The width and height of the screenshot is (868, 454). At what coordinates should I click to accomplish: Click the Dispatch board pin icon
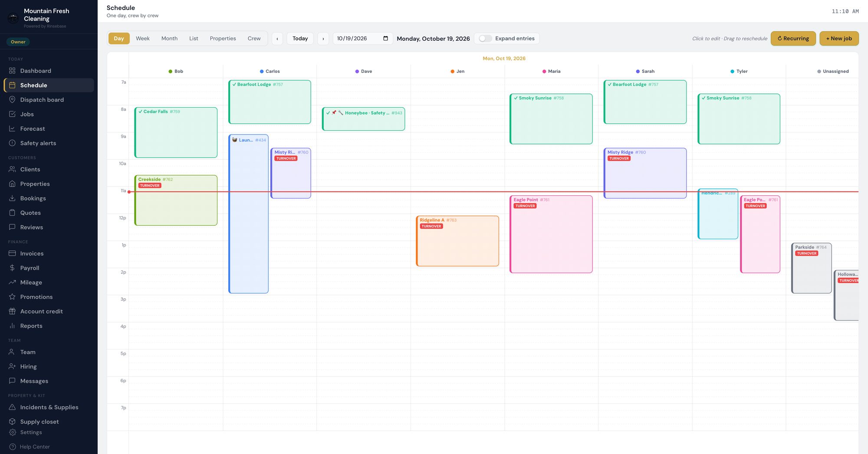[x=12, y=99]
